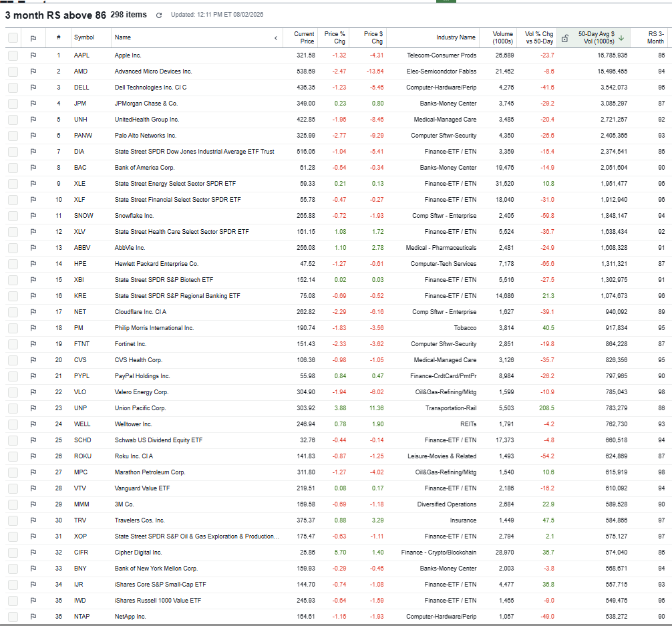Flag the AMD row
The image size is (672, 626).
tap(33, 71)
